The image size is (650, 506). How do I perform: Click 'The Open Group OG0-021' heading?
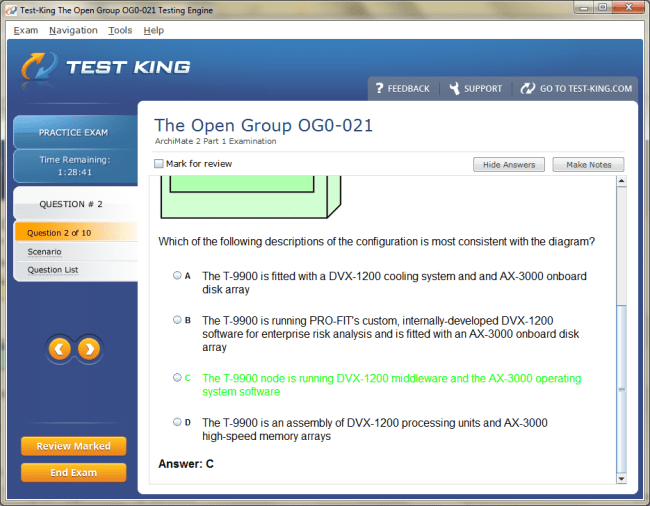point(264,125)
